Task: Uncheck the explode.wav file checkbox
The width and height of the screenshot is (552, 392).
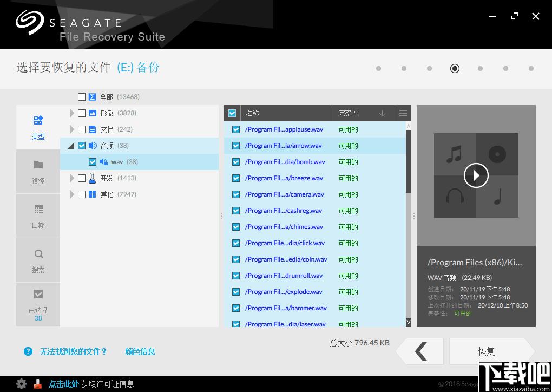Action: pyautogui.click(x=236, y=292)
